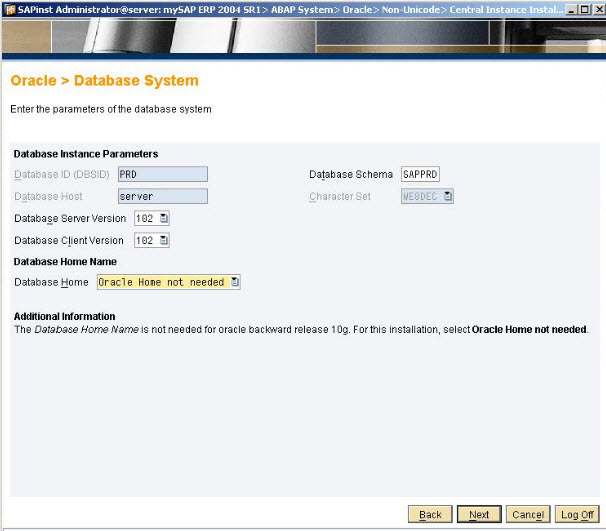Cancel the installation
The height and width of the screenshot is (531, 606).
(x=528, y=514)
